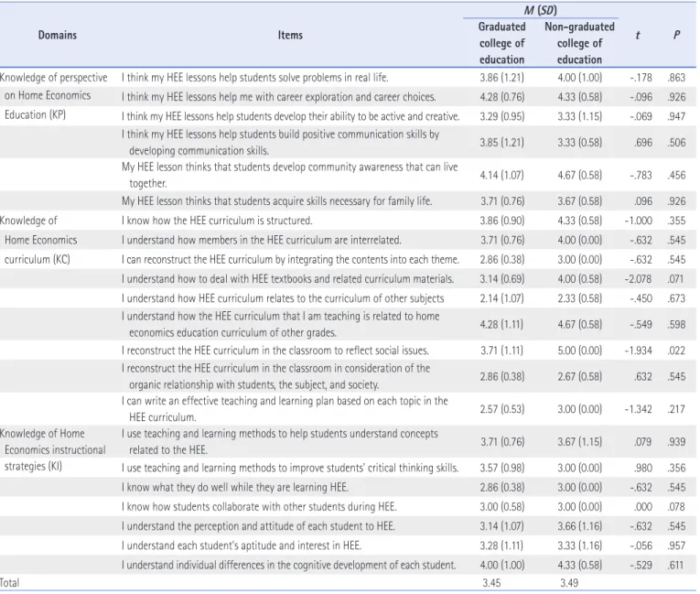The height and width of the screenshot is (594, 700).
Task: Click the P value .863
Action: click(x=676, y=77)
